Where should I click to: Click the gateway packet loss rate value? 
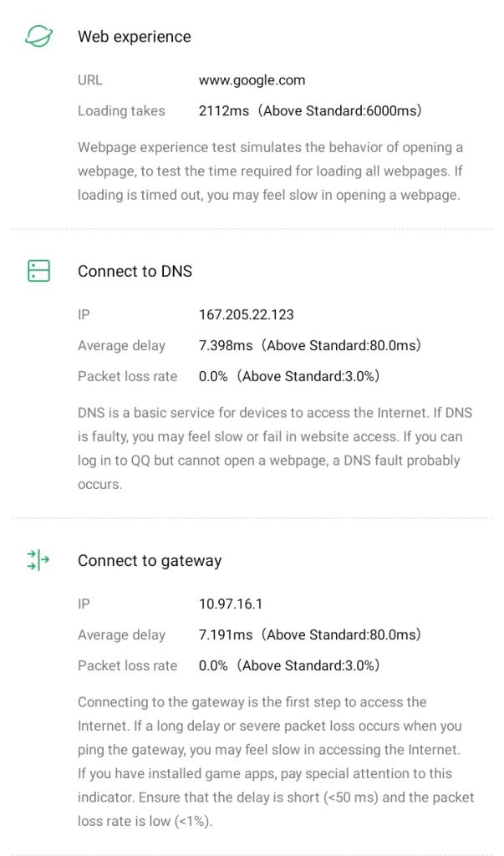click(x=289, y=665)
